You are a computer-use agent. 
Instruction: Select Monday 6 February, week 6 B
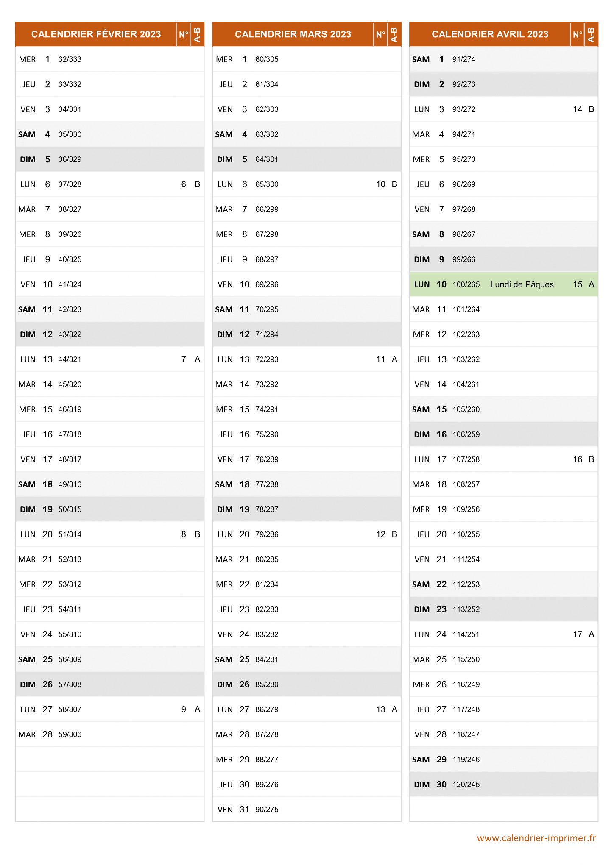(110, 184)
